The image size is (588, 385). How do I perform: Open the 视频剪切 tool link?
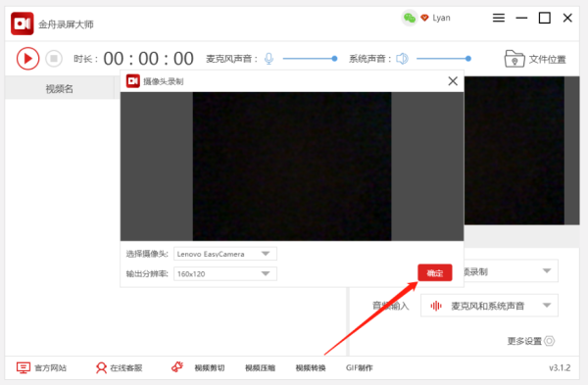point(210,367)
